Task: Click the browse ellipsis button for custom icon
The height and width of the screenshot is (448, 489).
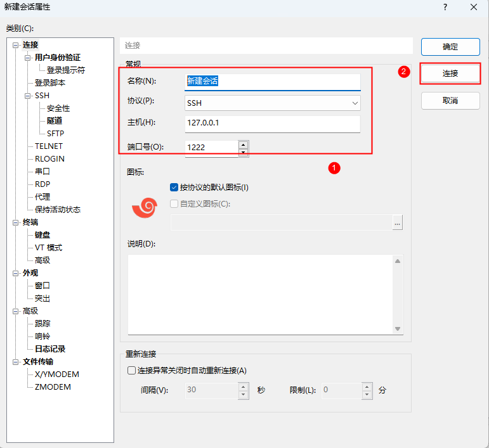Action: point(397,223)
